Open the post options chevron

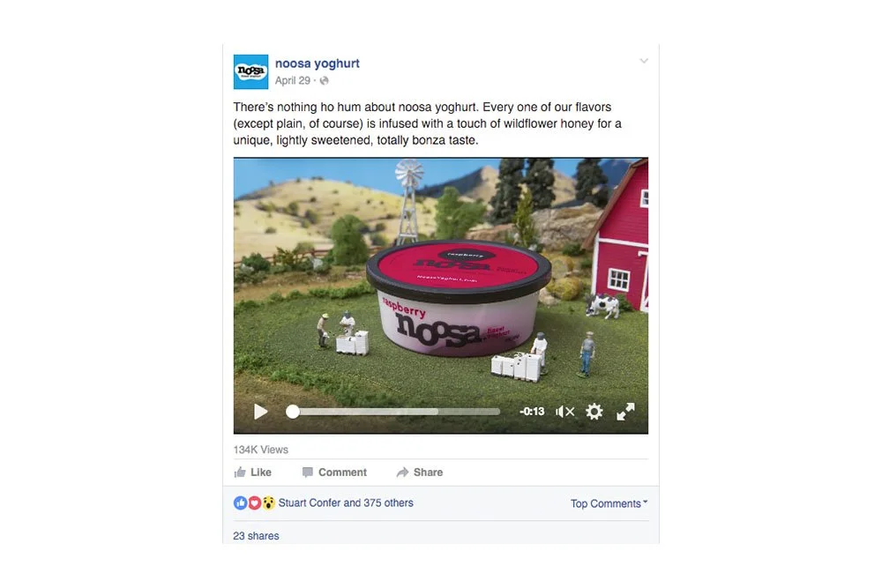pos(644,61)
